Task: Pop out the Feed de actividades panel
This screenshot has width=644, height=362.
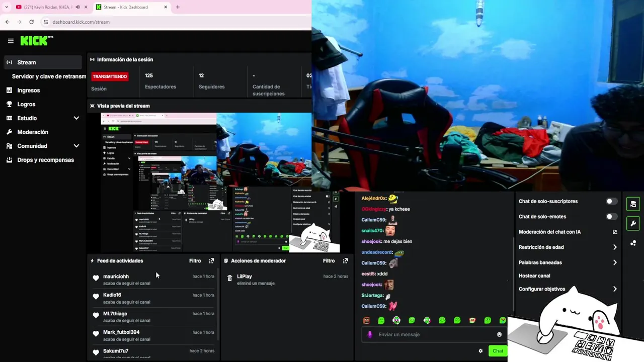Action: pos(211,261)
